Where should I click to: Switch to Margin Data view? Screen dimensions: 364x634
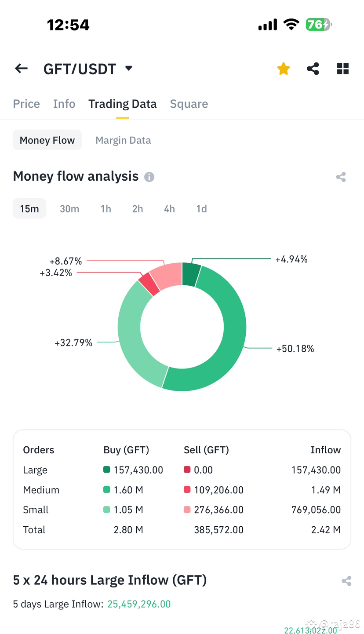123,140
